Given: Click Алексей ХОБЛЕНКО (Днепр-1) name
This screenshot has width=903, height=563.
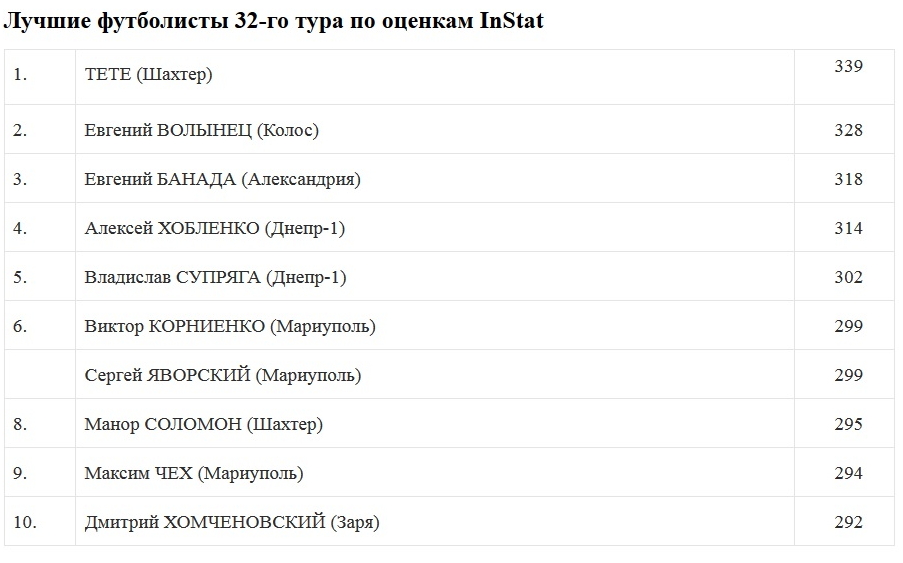Looking at the screenshot, I should point(215,229).
